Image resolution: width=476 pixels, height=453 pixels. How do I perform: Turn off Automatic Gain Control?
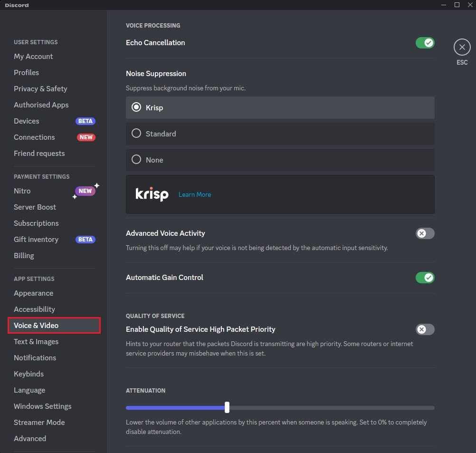click(x=425, y=278)
